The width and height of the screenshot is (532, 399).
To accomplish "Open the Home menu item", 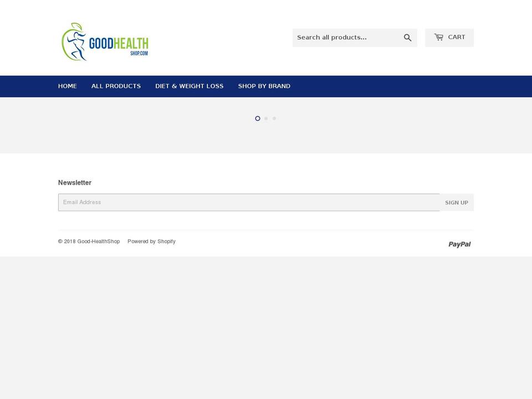I will (x=67, y=86).
